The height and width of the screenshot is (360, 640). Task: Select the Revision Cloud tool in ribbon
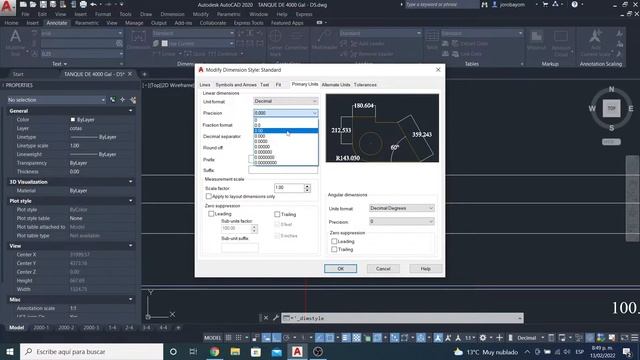[x=561, y=43]
